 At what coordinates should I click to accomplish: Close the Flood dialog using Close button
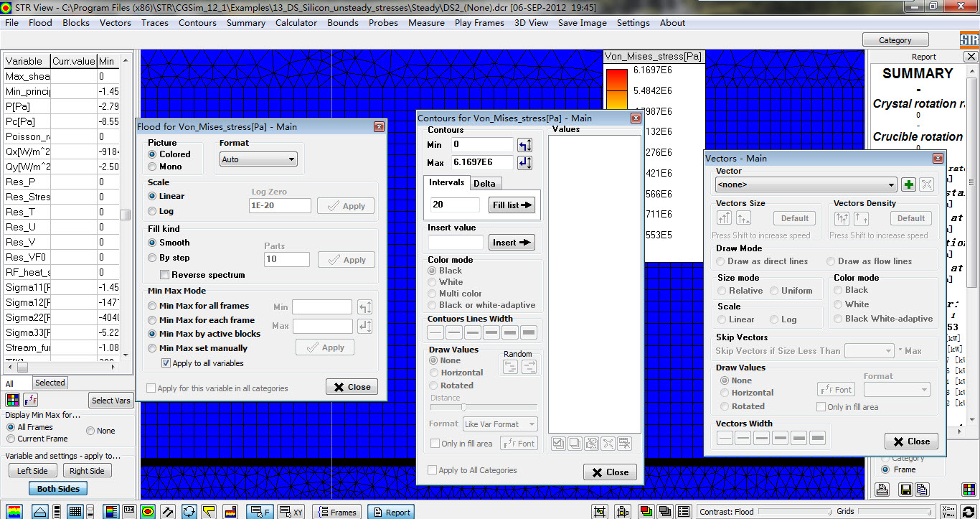[x=352, y=387]
